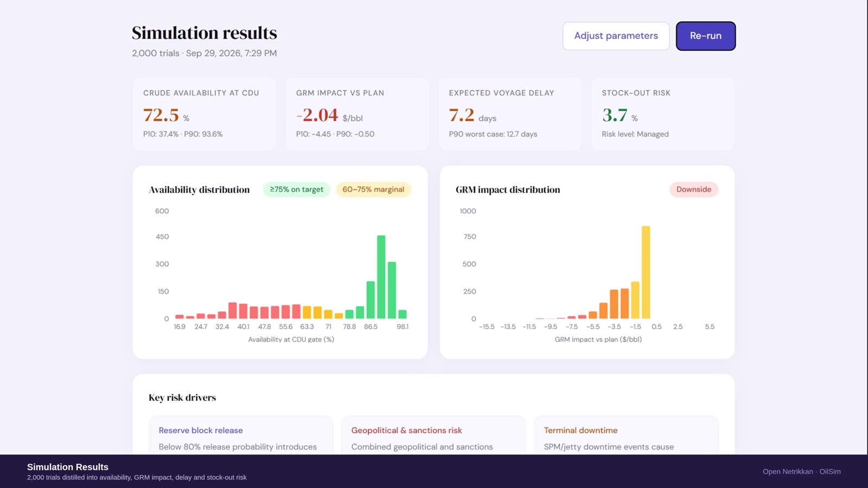Viewport: 868px width, 488px height.
Task: Click 'Availability at CDU gate (%)' axis label
Action: point(291,339)
